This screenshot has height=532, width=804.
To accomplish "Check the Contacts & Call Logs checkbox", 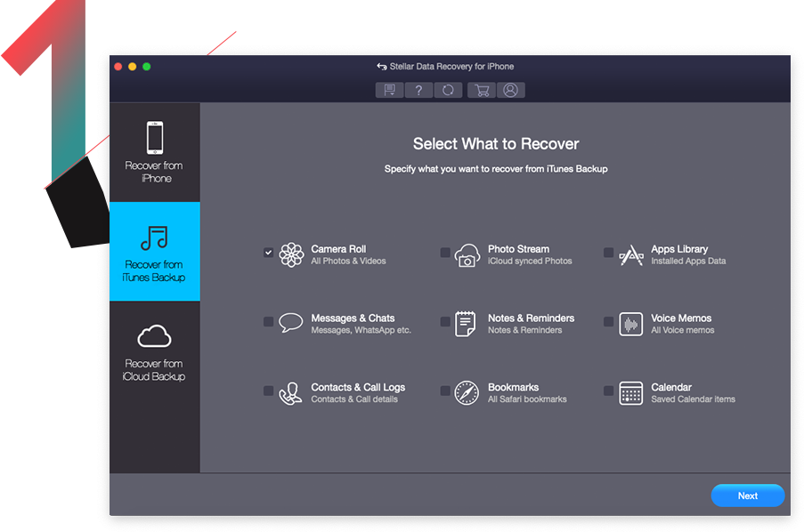I will [268, 391].
